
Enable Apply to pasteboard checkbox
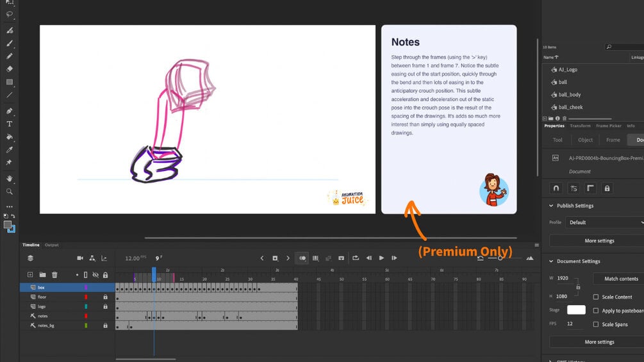pos(595,311)
